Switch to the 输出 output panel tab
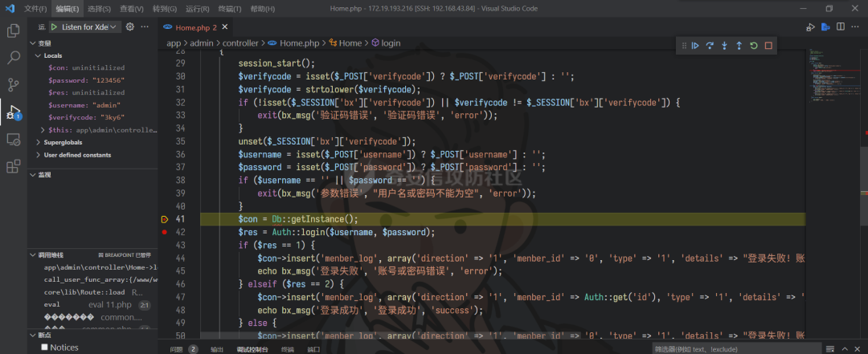The height and width of the screenshot is (354, 868). [217, 349]
